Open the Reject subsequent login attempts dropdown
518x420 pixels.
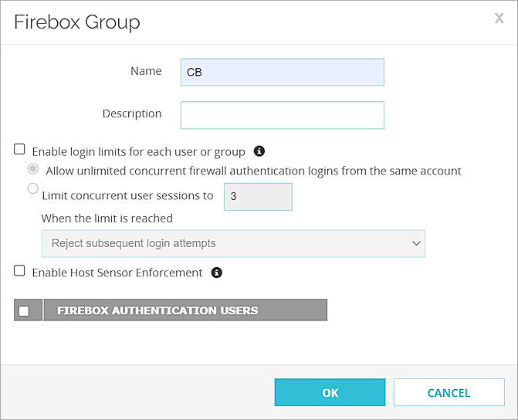point(232,243)
